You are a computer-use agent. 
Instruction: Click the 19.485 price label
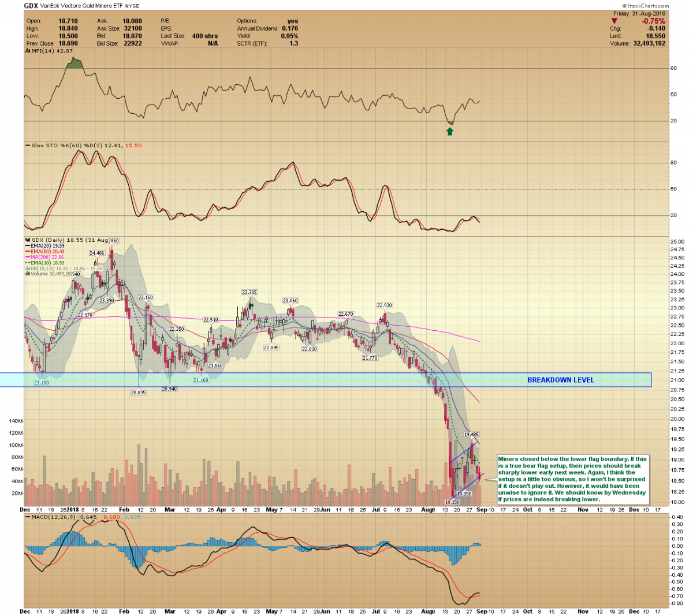(x=471, y=434)
